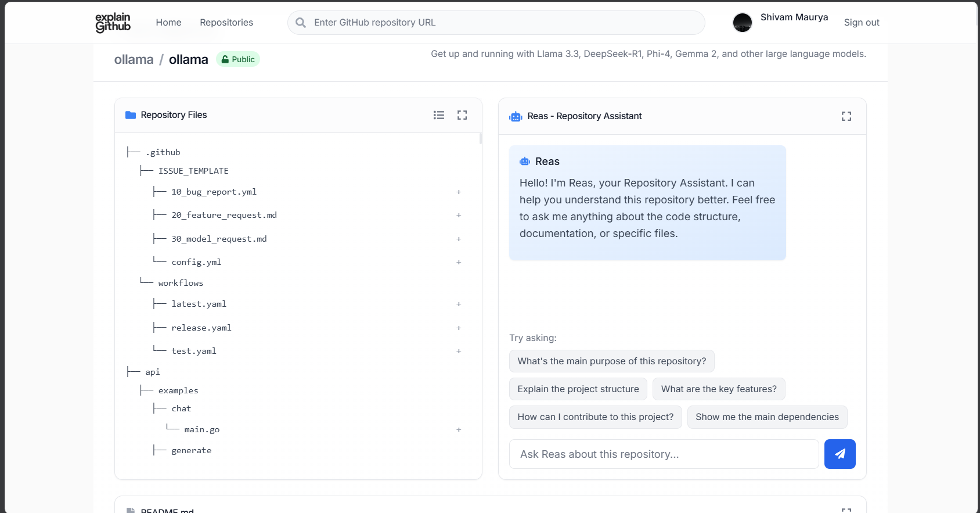Viewport: 980px width, 513px height.
Task: Click the Reas icon in welcome message
Action: (525, 162)
